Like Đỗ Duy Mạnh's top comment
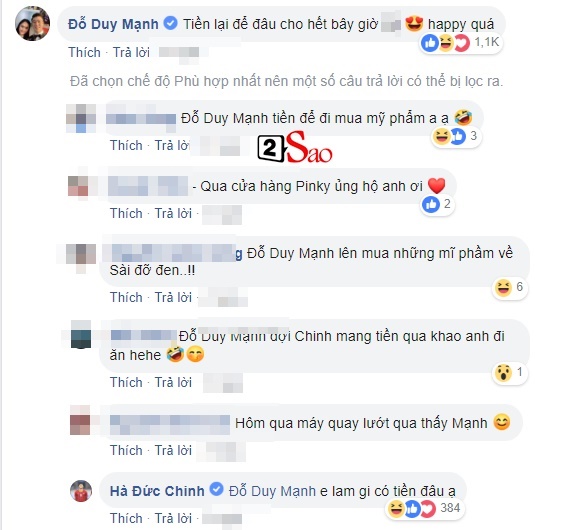The height and width of the screenshot is (530, 561). tap(84, 52)
